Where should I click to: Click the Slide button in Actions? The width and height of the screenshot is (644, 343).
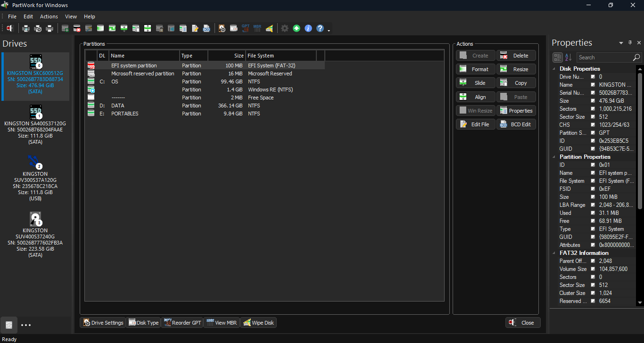(476, 83)
